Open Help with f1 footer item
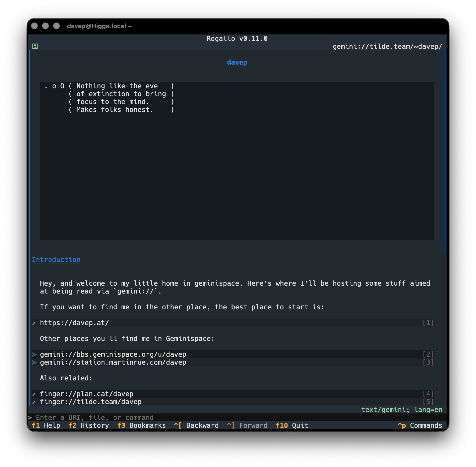Image resolution: width=476 pixels, height=467 pixels. (x=46, y=425)
